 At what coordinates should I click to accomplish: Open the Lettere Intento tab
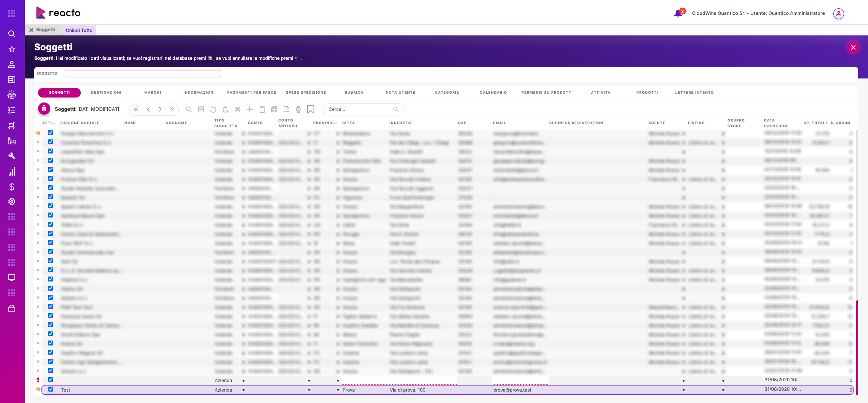694,93
